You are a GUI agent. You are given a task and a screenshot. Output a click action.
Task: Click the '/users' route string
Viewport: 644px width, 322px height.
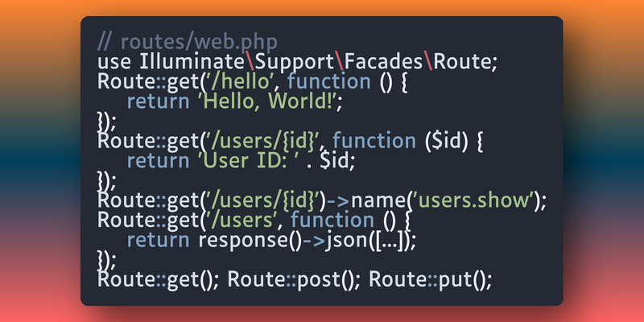240,220
